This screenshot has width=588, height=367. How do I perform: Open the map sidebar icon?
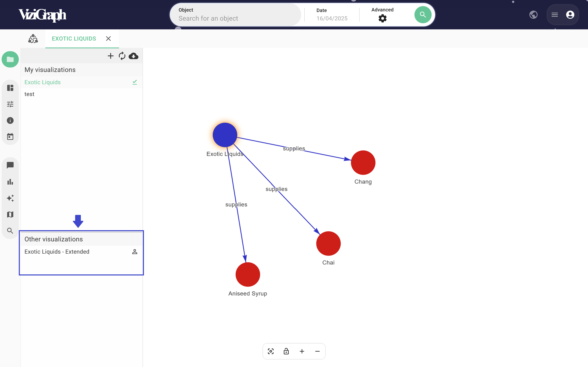(10, 214)
